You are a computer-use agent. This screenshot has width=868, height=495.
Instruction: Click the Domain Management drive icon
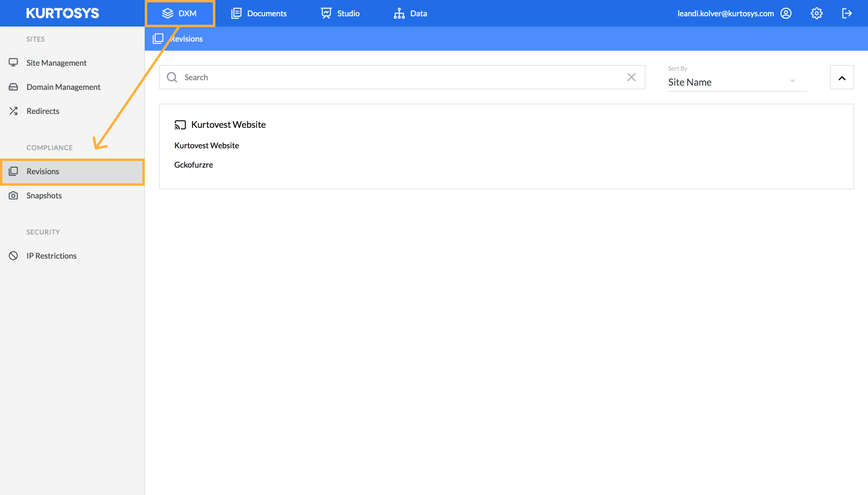[x=13, y=87]
